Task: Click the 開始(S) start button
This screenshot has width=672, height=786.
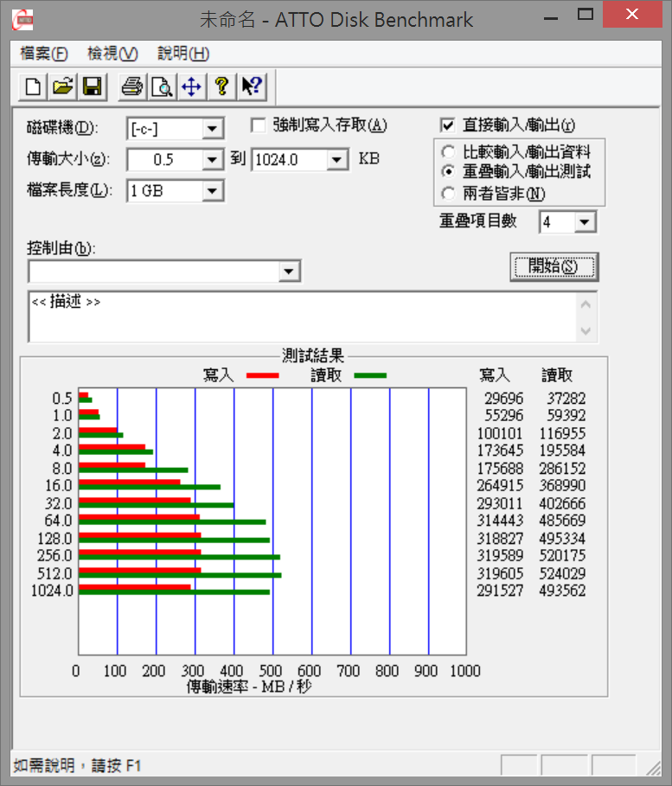Action: coord(554,266)
